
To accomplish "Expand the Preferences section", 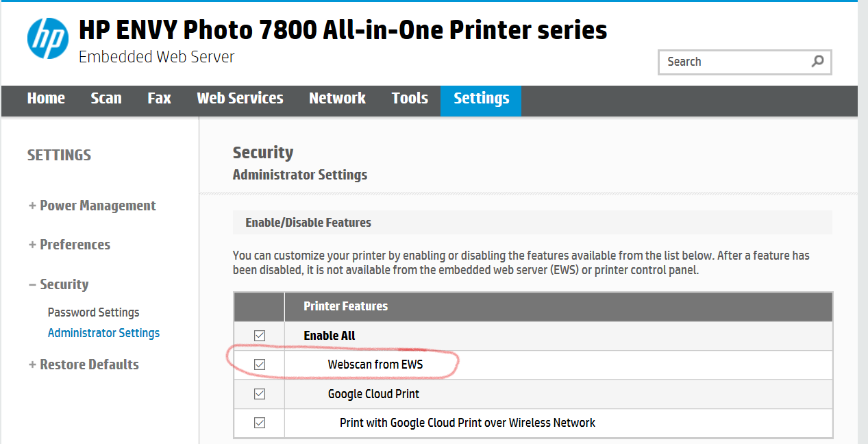I will click(x=69, y=245).
